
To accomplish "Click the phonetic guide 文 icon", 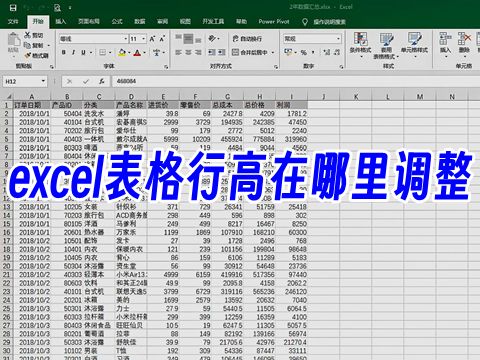I will click(156, 52).
